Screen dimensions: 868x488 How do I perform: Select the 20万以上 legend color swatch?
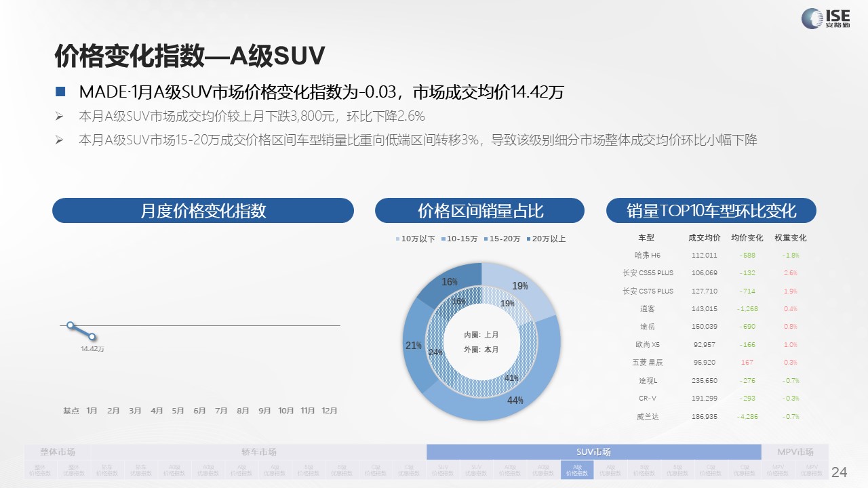pos(528,239)
